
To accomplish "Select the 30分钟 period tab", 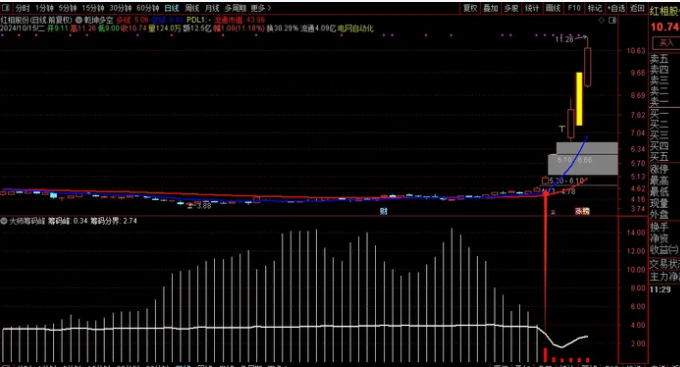I will coord(120,8).
